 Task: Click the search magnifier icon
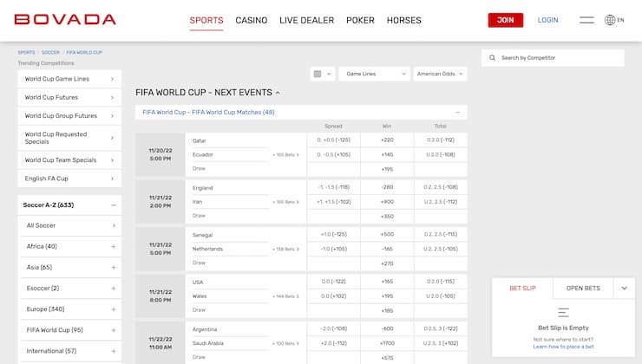[x=492, y=58]
